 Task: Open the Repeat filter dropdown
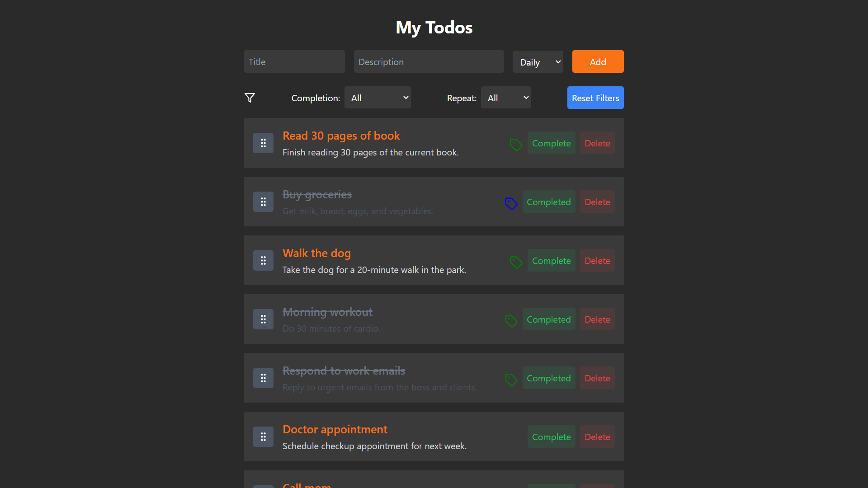coord(506,98)
